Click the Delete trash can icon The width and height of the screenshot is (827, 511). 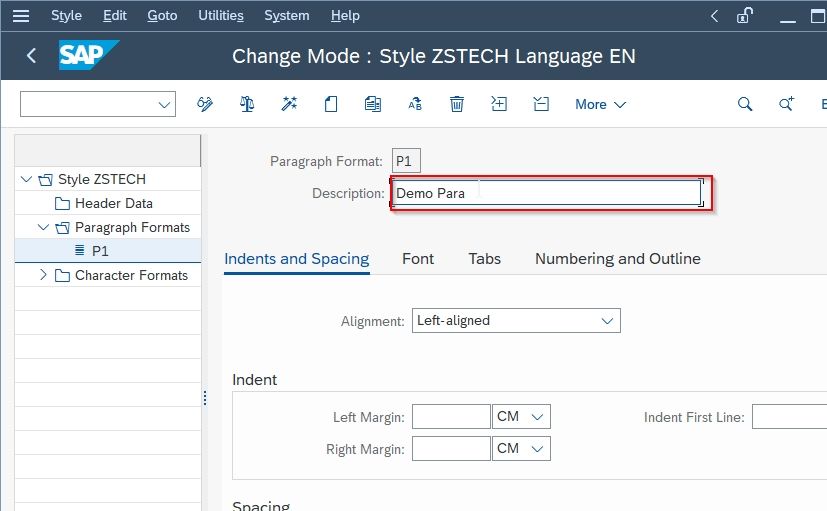[457, 104]
